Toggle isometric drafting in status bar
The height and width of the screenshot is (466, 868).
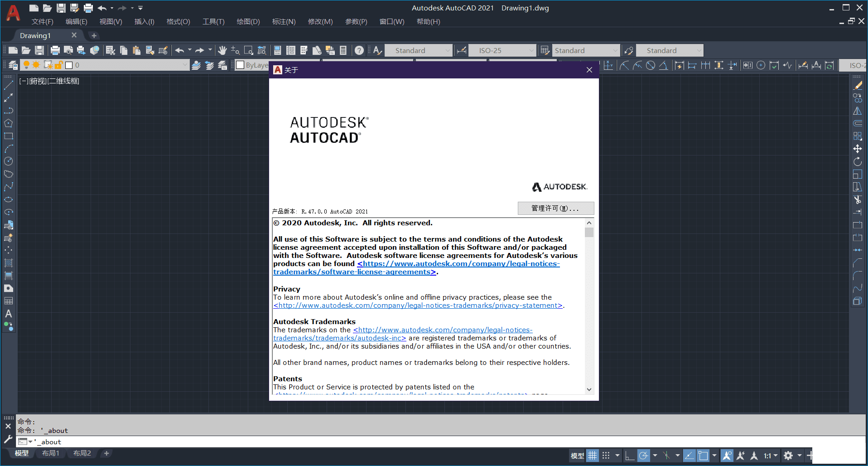(x=666, y=456)
